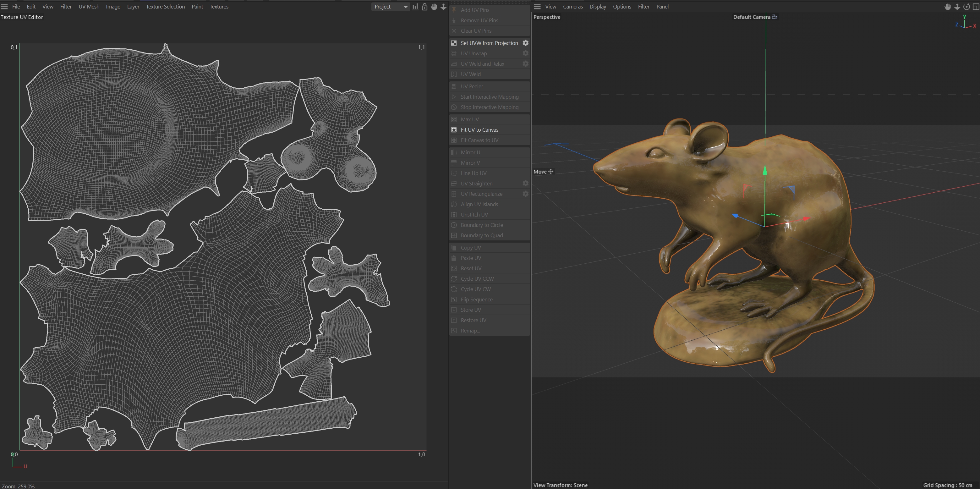Viewport: 980px width, 489px height.
Task: Open the UV editor hamburger menu
Action: (x=5, y=7)
